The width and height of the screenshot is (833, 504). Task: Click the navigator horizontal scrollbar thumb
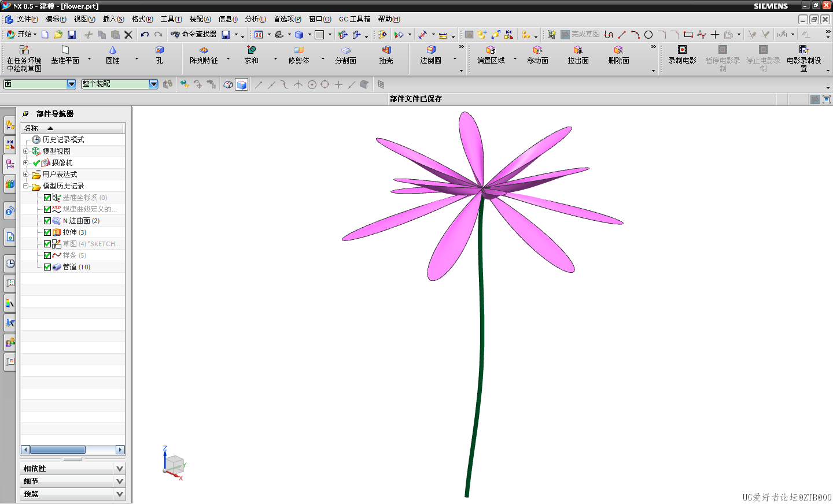(x=58, y=450)
